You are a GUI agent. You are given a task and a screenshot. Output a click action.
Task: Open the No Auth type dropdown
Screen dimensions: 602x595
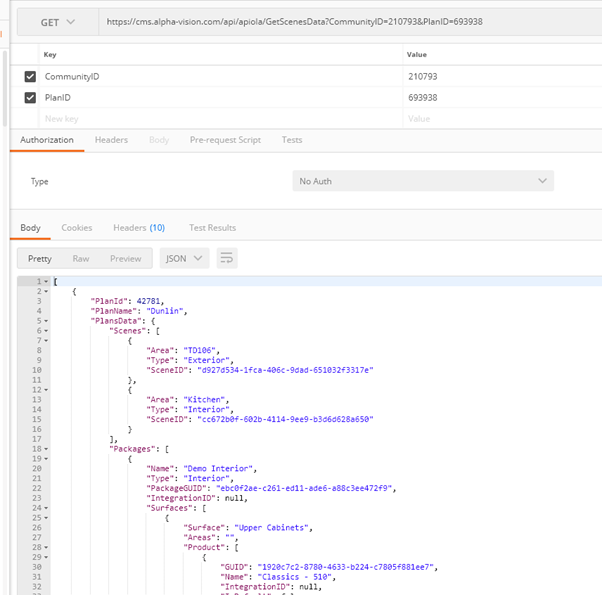point(422,181)
